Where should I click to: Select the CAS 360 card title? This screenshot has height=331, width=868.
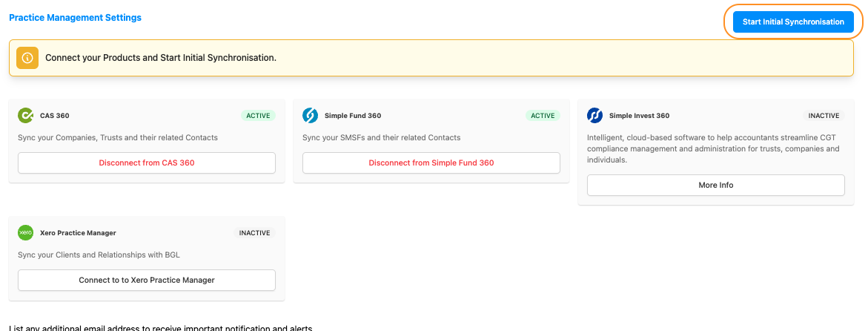(x=55, y=116)
